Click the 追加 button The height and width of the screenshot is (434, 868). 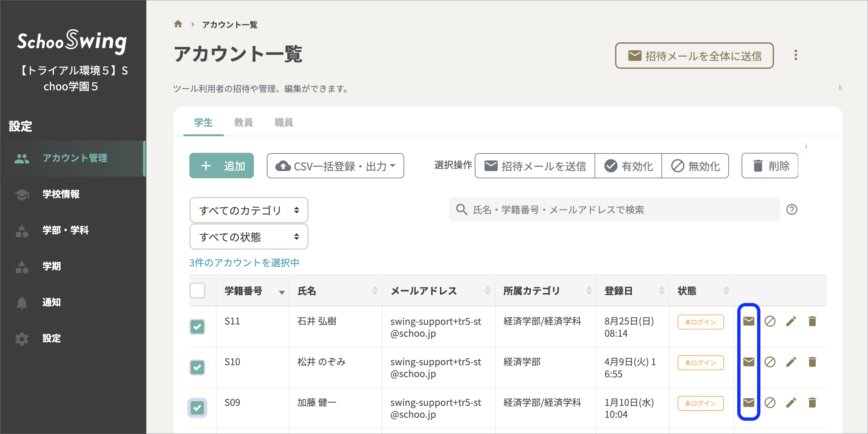tap(221, 166)
